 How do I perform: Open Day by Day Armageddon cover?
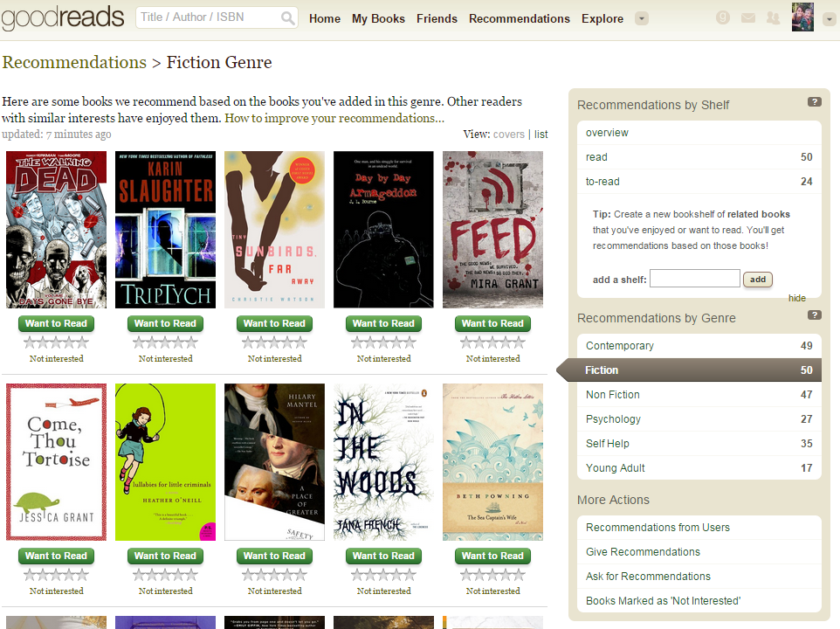[x=383, y=229]
